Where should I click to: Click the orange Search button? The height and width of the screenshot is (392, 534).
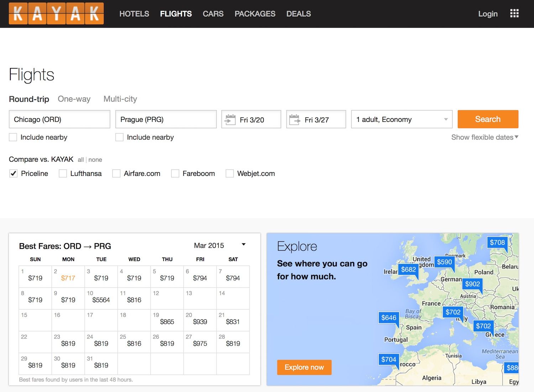coord(488,119)
